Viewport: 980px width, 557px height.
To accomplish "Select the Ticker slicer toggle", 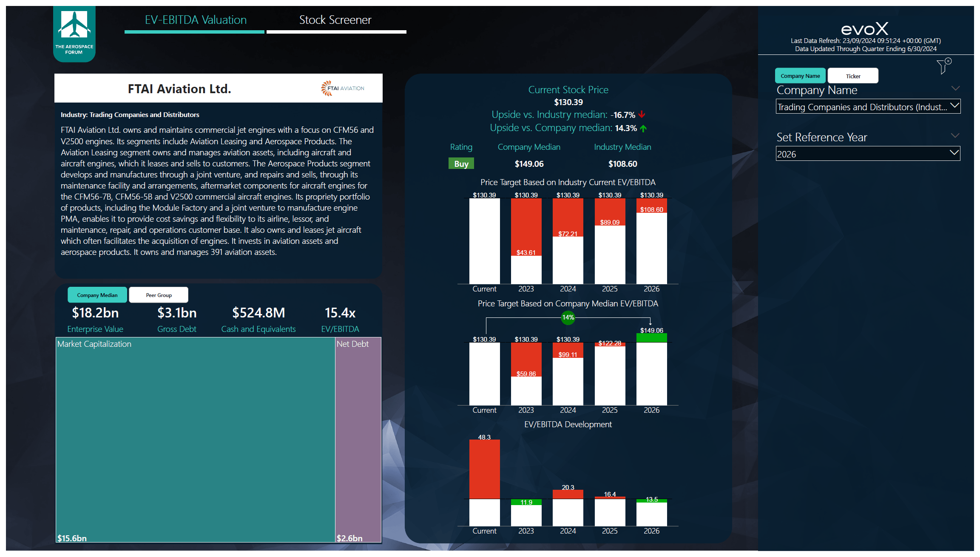I will click(853, 76).
